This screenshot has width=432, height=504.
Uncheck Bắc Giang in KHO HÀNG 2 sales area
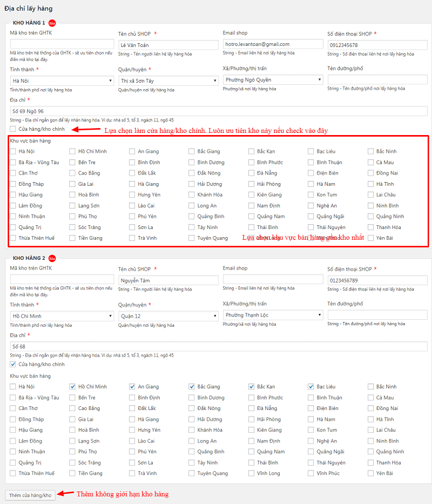click(191, 386)
